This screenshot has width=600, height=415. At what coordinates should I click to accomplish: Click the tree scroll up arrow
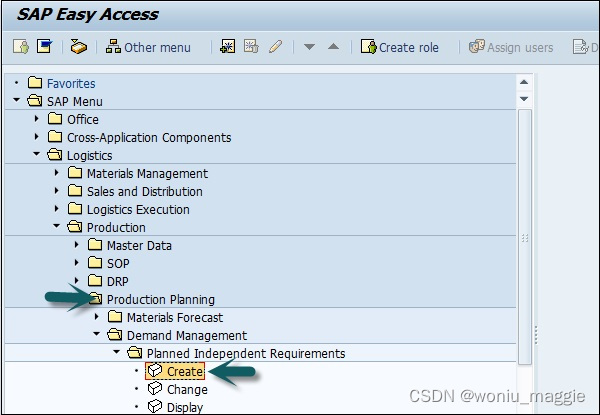point(524,82)
